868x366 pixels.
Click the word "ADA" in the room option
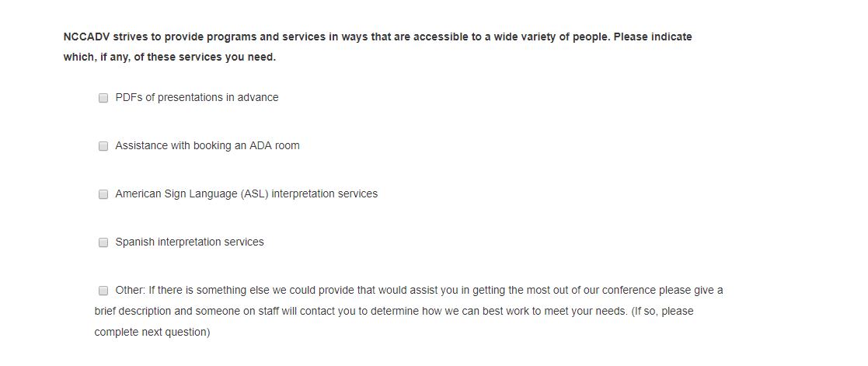(260, 146)
